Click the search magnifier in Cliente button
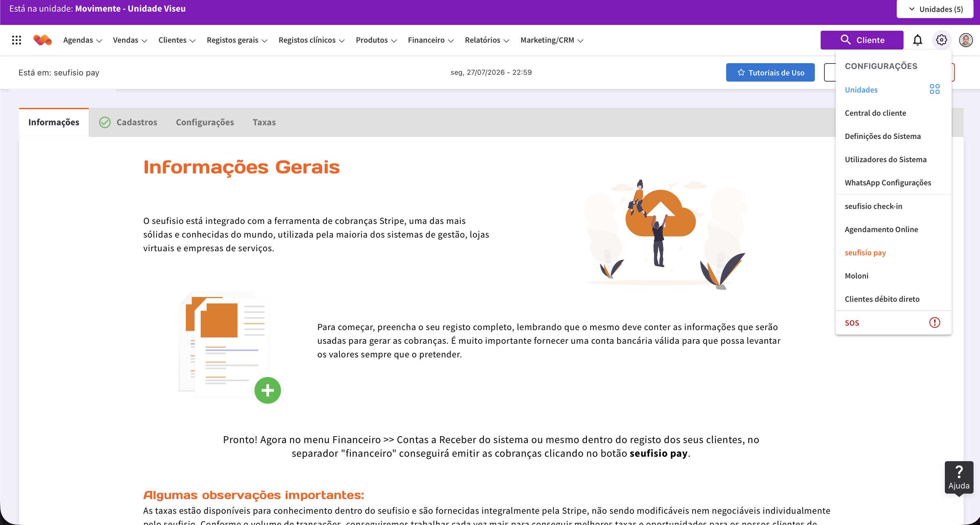Viewport: 980px width, 525px height. coord(845,40)
